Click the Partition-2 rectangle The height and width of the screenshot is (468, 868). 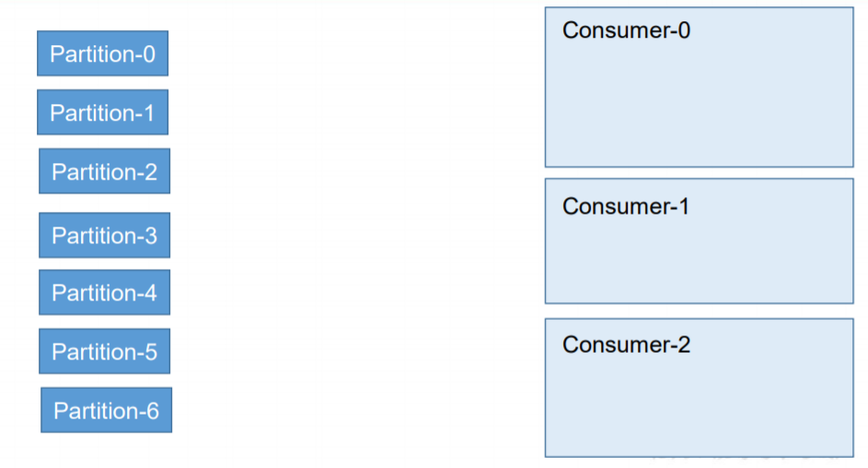tap(104, 171)
